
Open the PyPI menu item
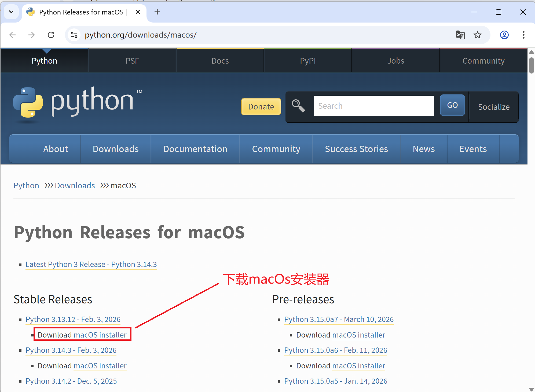(x=308, y=61)
